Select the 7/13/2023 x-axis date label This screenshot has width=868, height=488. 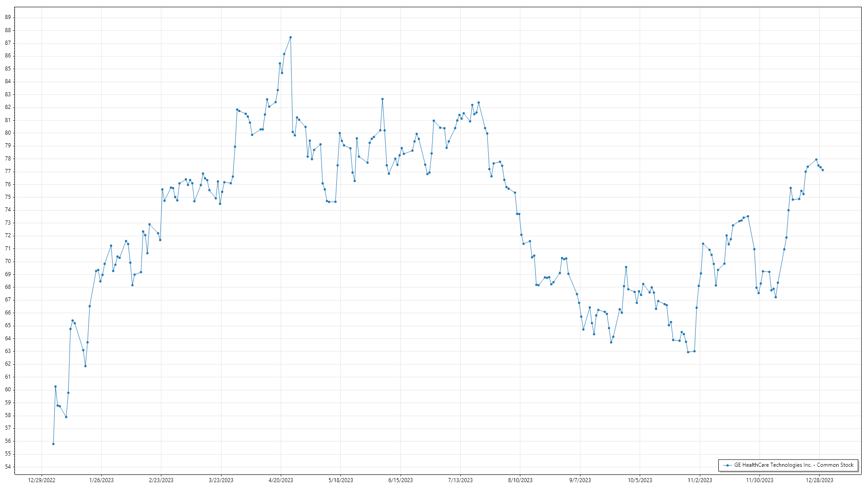pyautogui.click(x=460, y=480)
